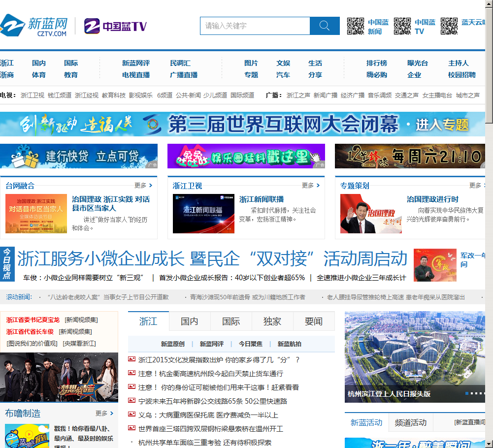
Task: Select the 新蓝活动 tab
Action: 366,422
